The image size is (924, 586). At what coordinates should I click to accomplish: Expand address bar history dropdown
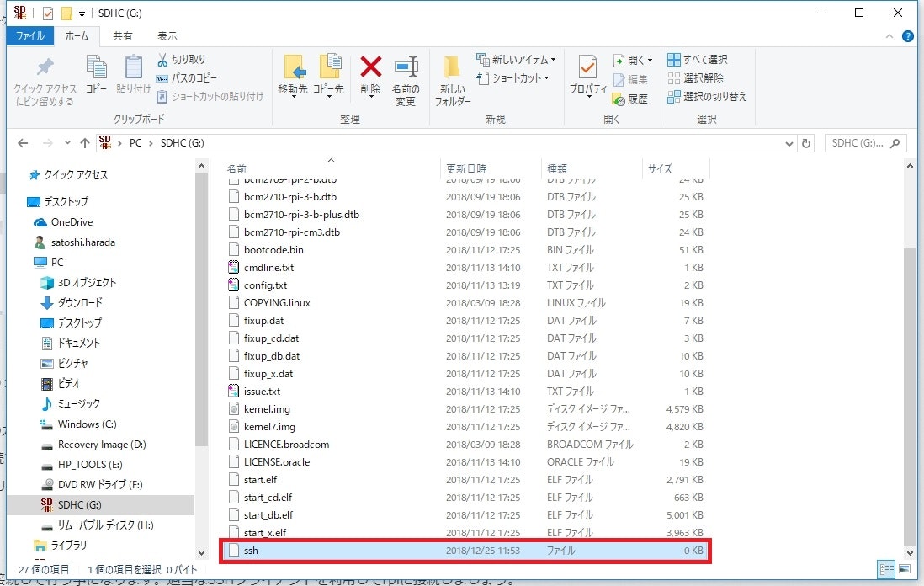coord(789,143)
